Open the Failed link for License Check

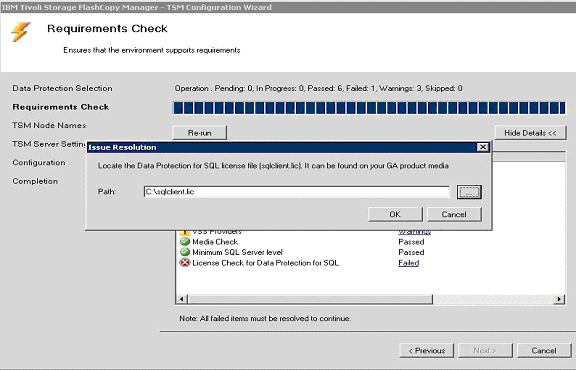click(408, 263)
